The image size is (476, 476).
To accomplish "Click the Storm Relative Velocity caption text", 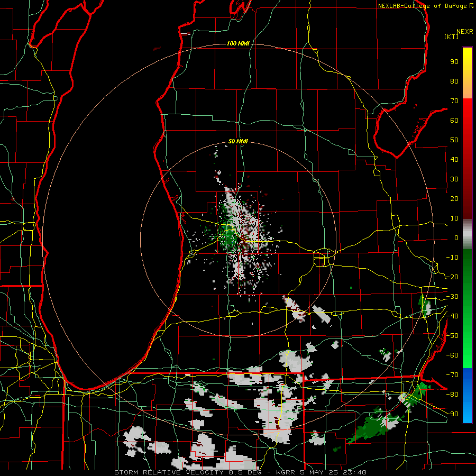I will 240,472.
